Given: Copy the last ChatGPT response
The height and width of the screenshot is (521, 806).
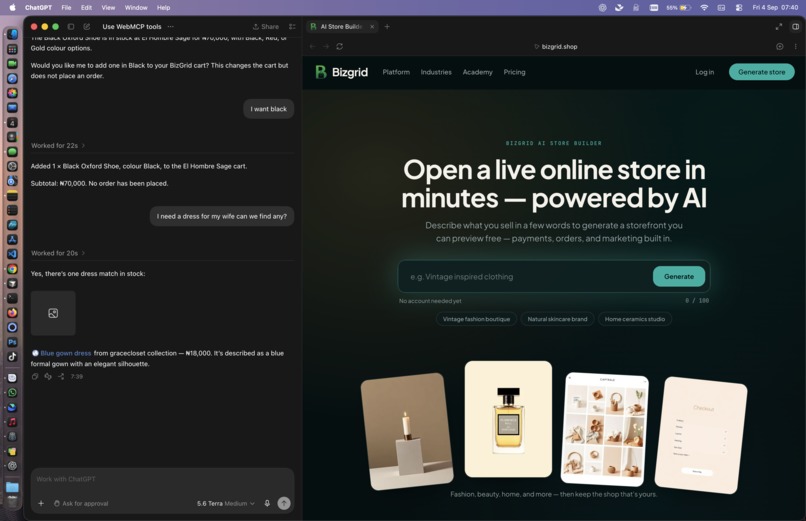Looking at the screenshot, I should pos(35,376).
